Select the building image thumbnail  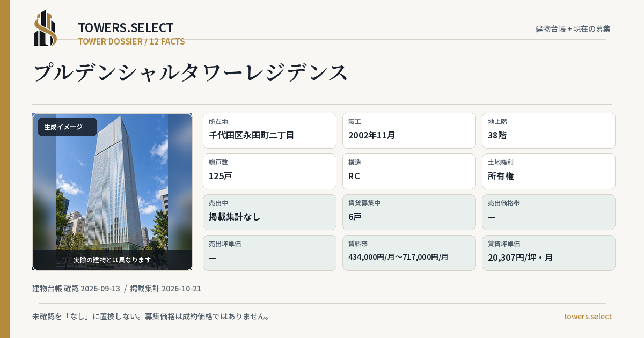pos(112,192)
